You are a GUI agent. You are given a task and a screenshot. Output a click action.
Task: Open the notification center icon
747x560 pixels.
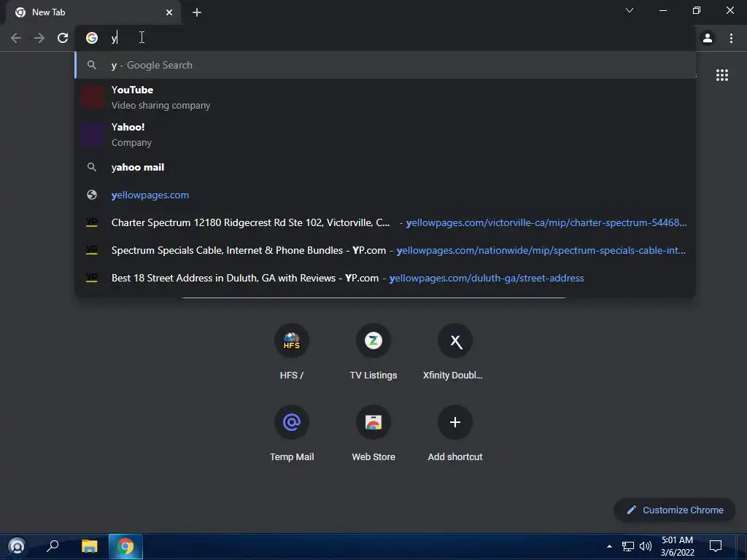pos(716,546)
